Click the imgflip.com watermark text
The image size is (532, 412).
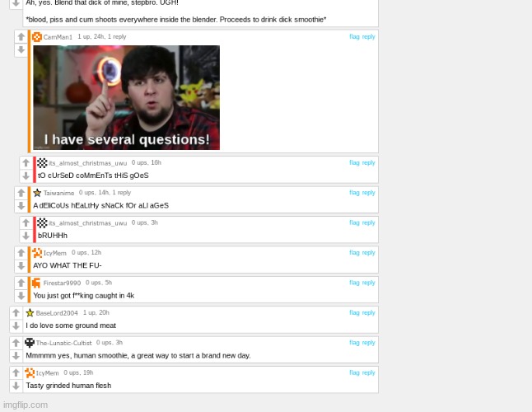26,405
